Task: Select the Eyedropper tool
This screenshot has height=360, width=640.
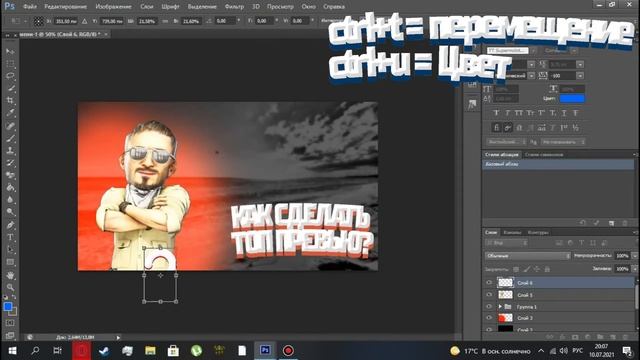Action: (10, 113)
